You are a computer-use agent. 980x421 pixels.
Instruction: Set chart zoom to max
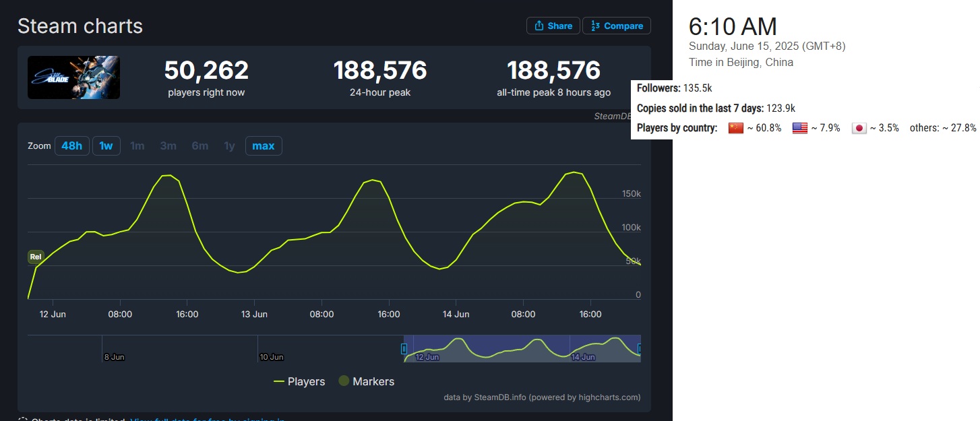[264, 145]
